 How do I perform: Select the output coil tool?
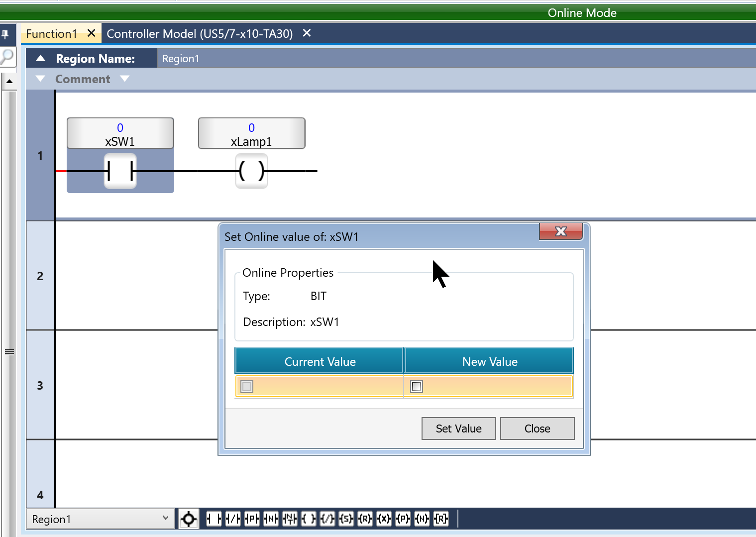(309, 519)
